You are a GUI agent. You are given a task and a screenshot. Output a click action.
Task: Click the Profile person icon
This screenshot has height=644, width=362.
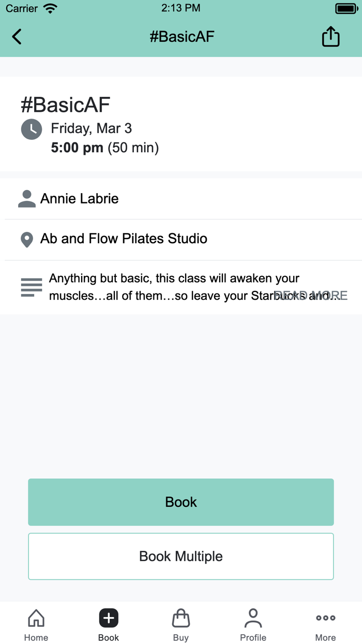pyautogui.click(x=253, y=617)
